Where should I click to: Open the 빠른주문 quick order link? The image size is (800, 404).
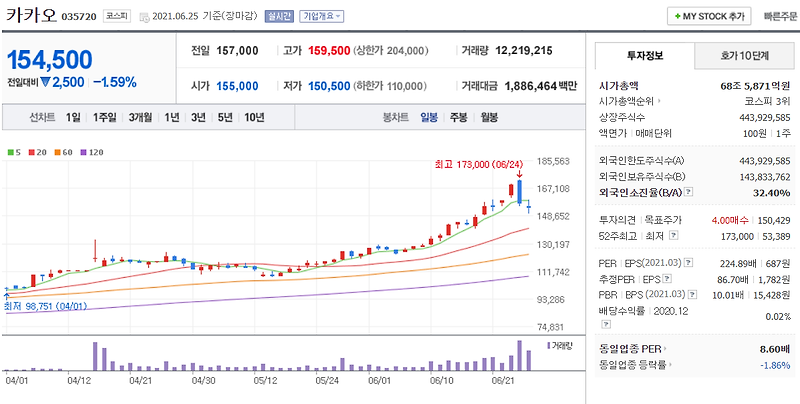[x=780, y=16]
